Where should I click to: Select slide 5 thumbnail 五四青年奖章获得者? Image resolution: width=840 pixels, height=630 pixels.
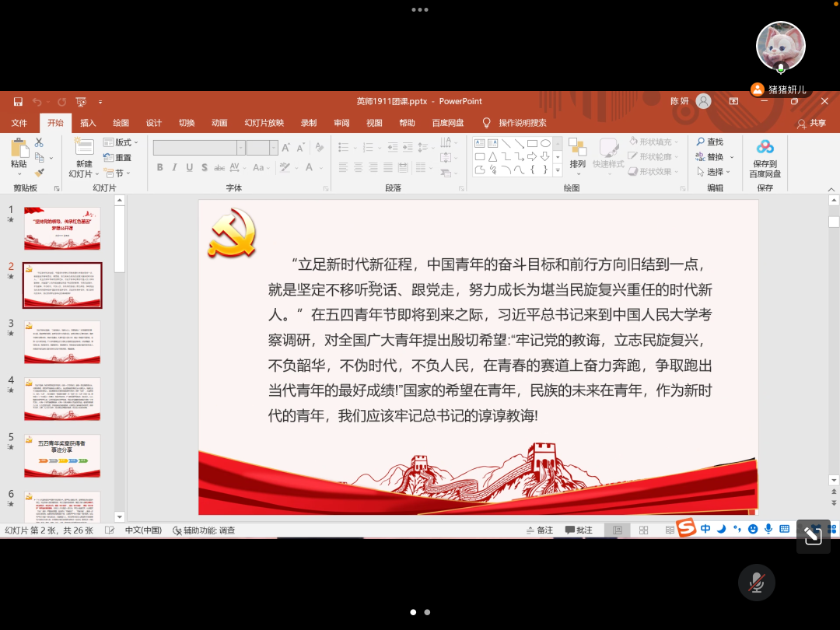(62, 456)
